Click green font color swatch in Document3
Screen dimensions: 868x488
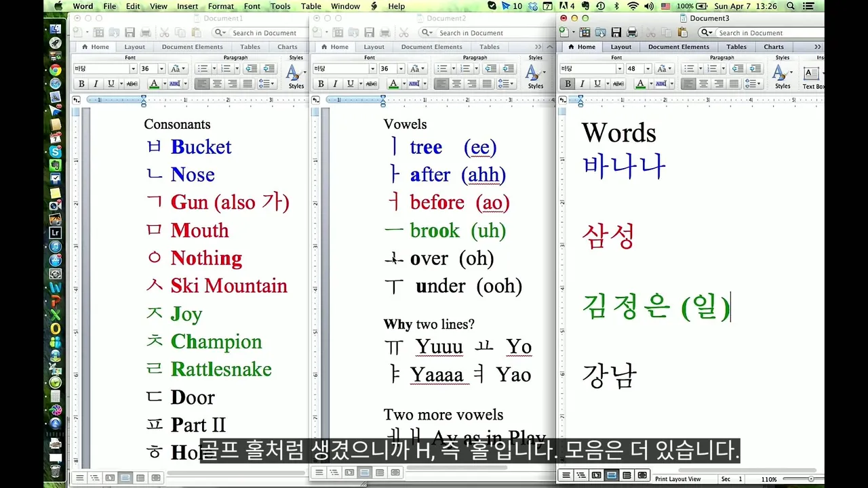(x=640, y=83)
